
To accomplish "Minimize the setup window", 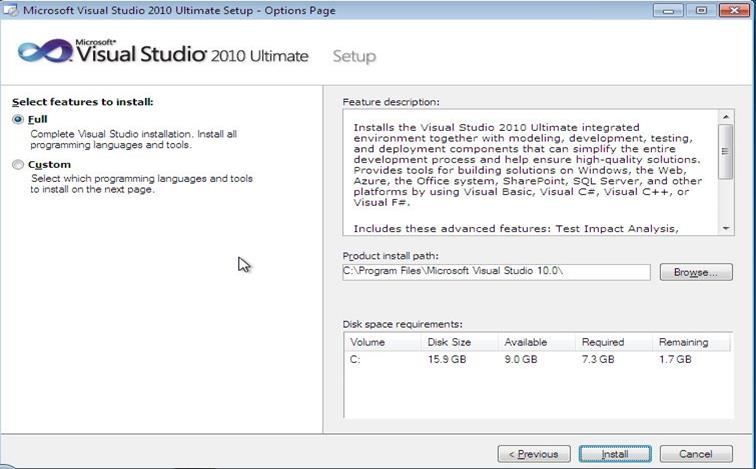I will (x=668, y=10).
